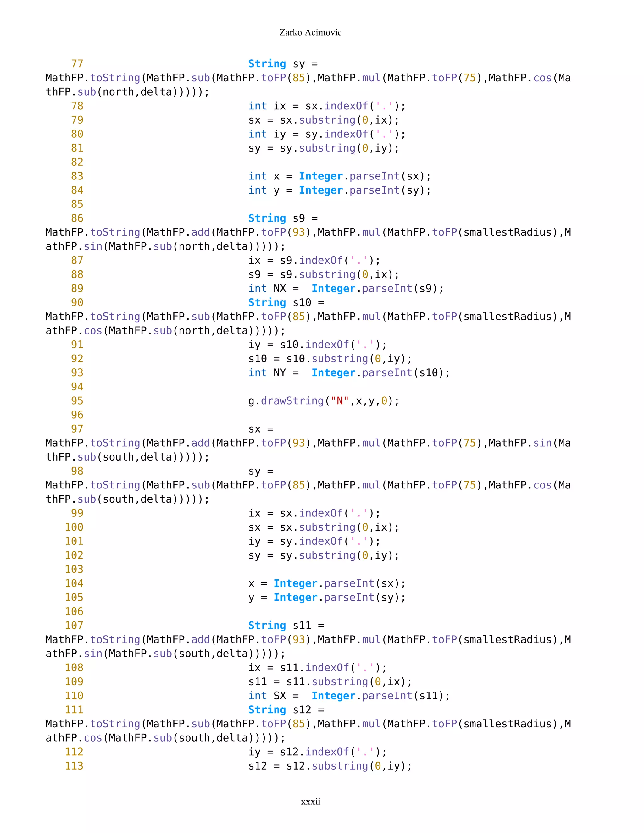The width and height of the screenshot is (644, 833).
Task: Click line number 78
Action: [77, 106]
